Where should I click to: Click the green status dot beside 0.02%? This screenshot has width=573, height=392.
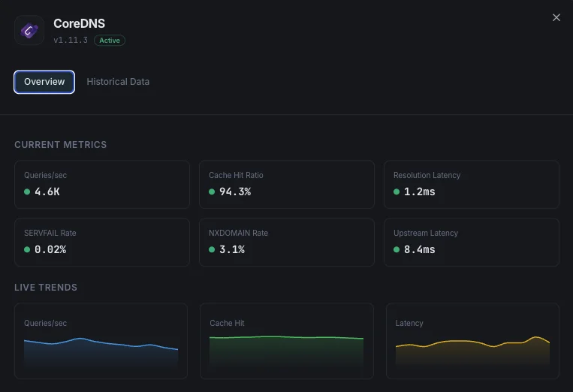(x=27, y=249)
